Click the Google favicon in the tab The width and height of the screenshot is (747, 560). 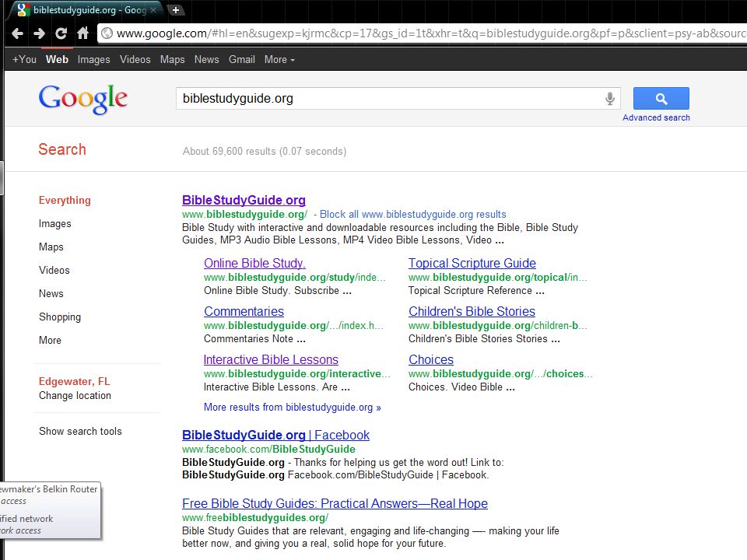[23, 9]
